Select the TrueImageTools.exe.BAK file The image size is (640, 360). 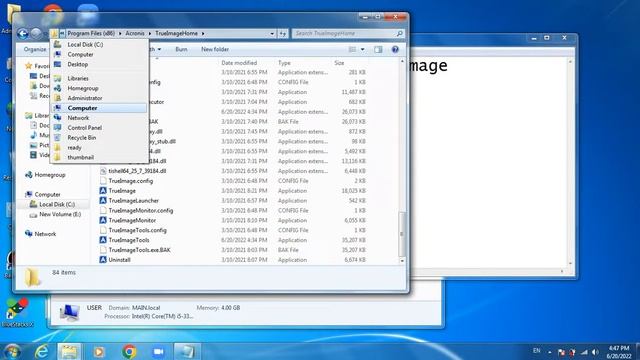[139, 250]
